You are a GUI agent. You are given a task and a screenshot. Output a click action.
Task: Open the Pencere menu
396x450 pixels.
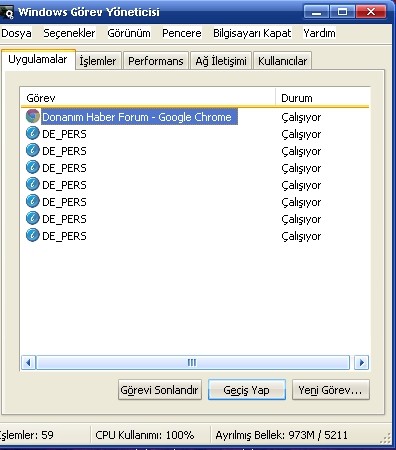(182, 33)
